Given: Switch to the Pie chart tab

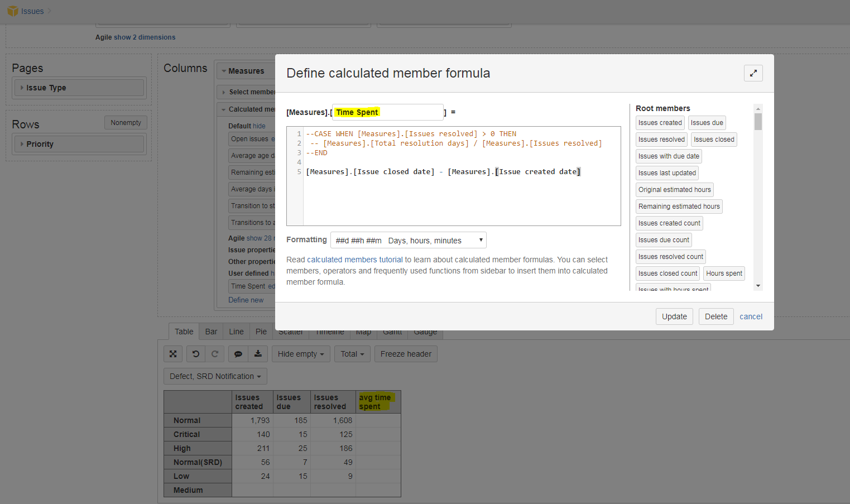Looking at the screenshot, I should click(x=261, y=332).
